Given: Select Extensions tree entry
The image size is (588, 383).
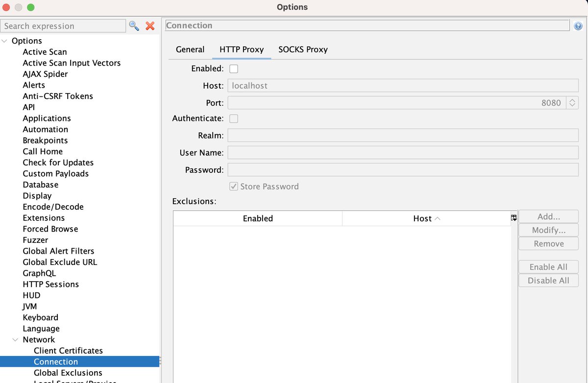Looking at the screenshot, I should pos(44,218).
